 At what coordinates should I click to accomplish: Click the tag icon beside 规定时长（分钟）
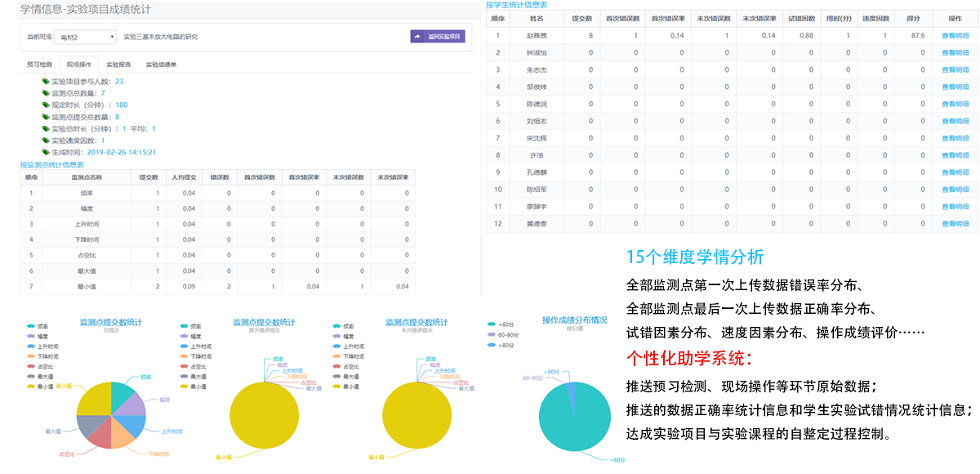click(46, 105)
